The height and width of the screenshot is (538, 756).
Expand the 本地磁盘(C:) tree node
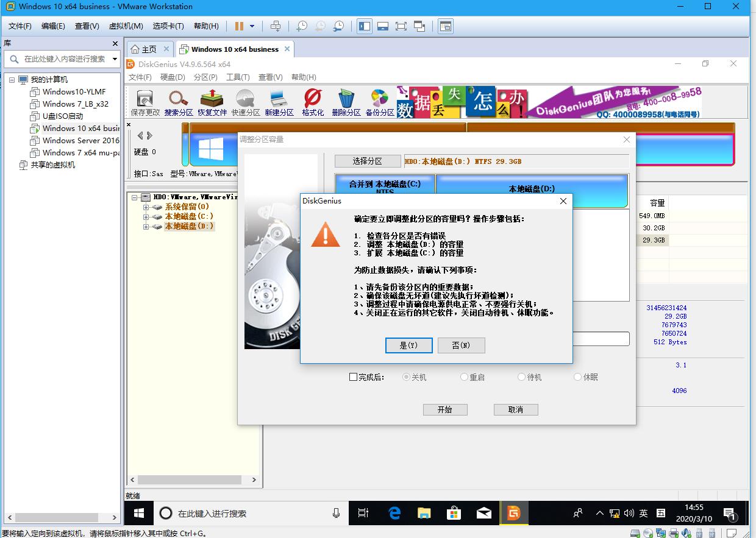click(x=146, y=218)
